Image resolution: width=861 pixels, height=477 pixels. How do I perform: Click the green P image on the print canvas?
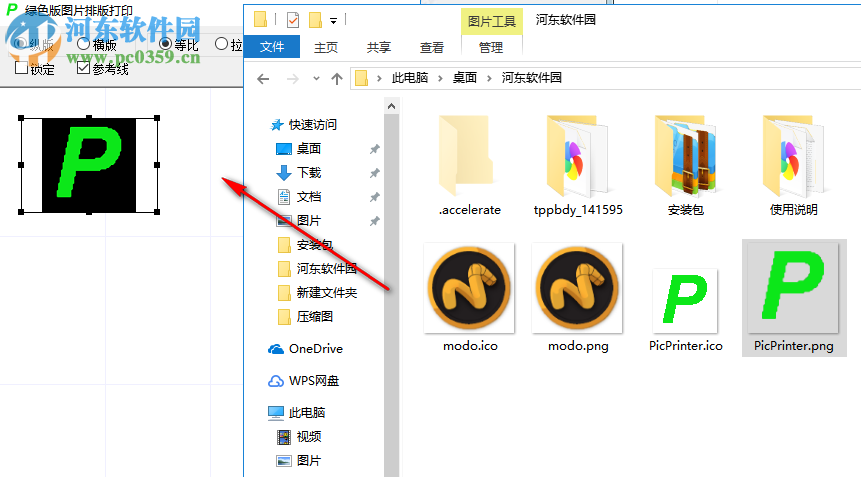(89, 165)
